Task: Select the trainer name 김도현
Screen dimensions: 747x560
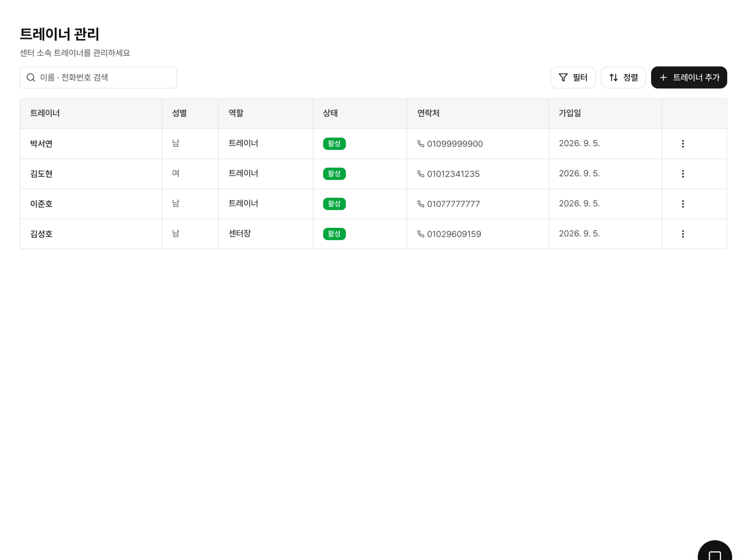Action: 41,174
